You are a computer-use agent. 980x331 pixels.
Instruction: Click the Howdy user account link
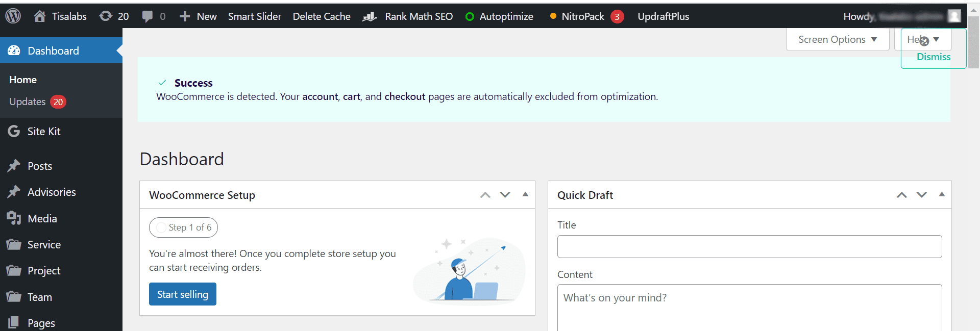(902, 16)
